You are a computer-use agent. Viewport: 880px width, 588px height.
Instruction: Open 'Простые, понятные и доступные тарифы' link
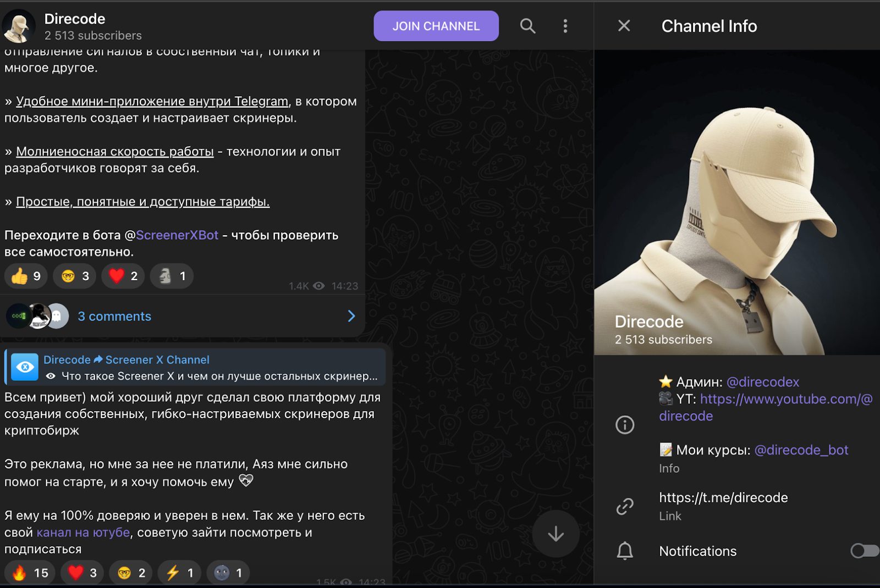143,202
